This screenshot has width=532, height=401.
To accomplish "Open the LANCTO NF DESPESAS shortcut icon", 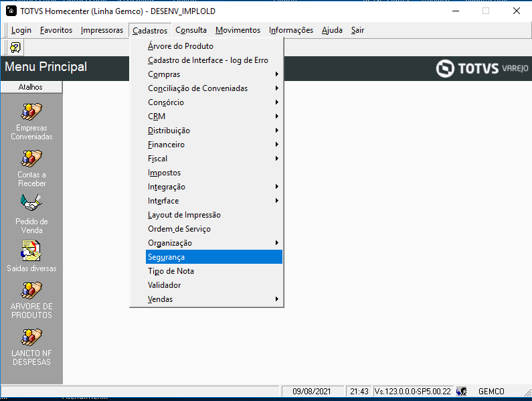I will pyautogui.click(x=31, y=337).
